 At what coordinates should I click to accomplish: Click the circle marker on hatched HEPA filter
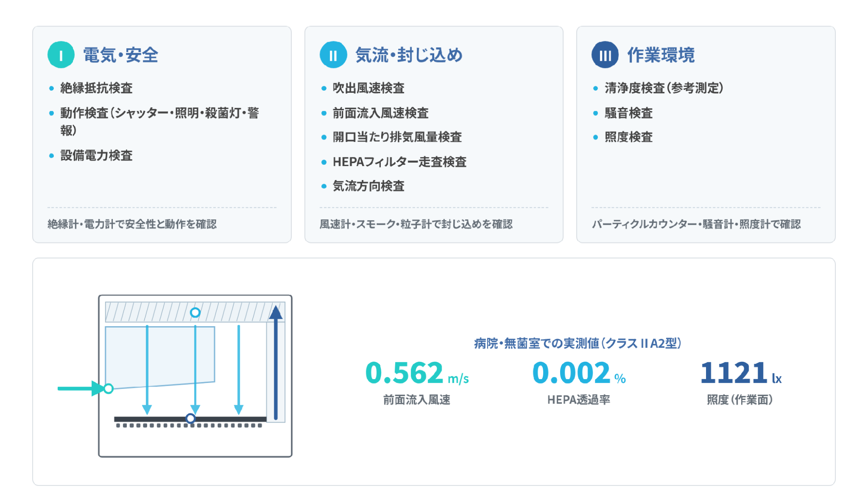click(195, 312)
